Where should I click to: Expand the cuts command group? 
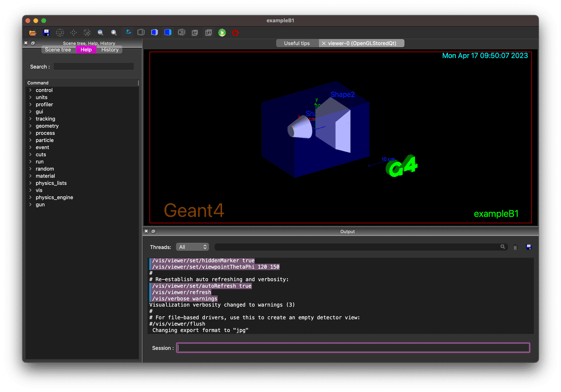30,155
